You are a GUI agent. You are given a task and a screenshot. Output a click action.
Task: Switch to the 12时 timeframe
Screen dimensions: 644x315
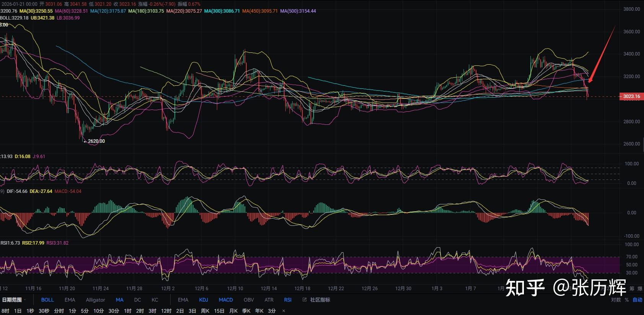click(166, 311)
